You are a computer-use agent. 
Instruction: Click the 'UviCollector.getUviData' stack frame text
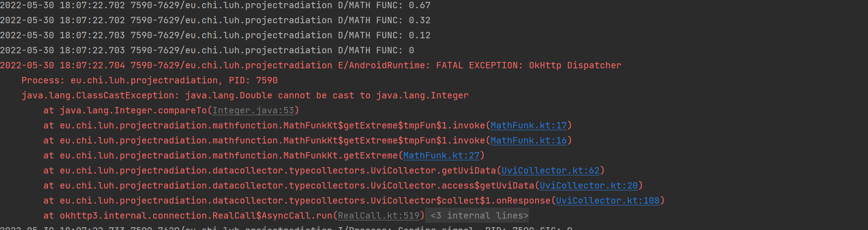pos(433,170)
